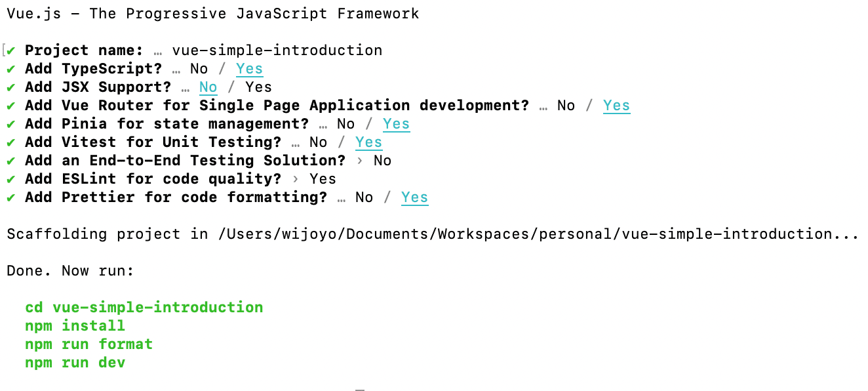Click the checkmark on the End-to-End Testing line

[11, 161]
